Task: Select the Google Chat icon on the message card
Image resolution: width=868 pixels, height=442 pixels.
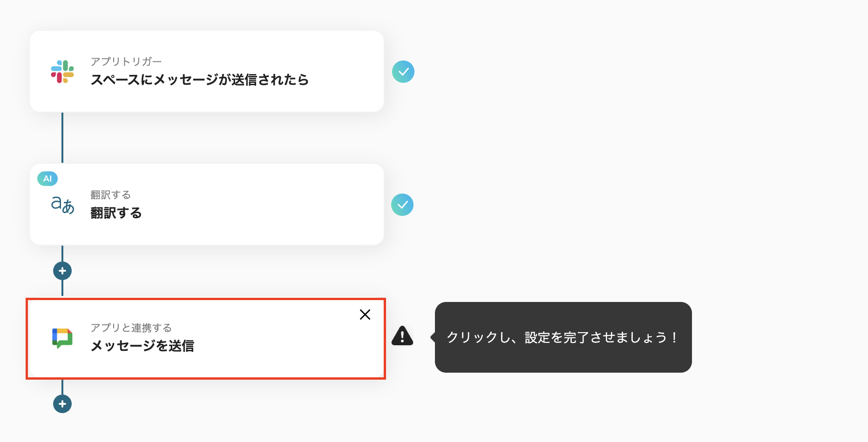Action: click(63, 338)
